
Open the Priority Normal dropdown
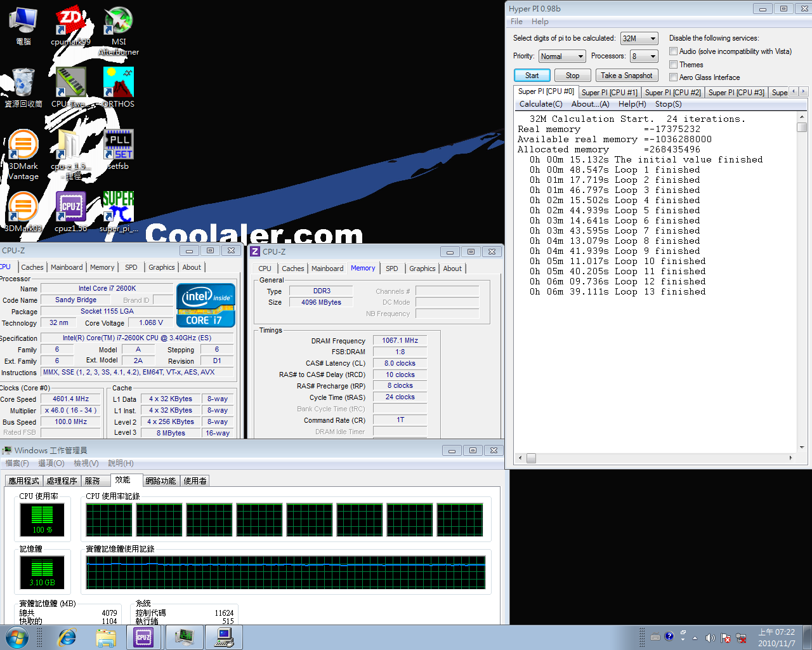tap(561, 56)
